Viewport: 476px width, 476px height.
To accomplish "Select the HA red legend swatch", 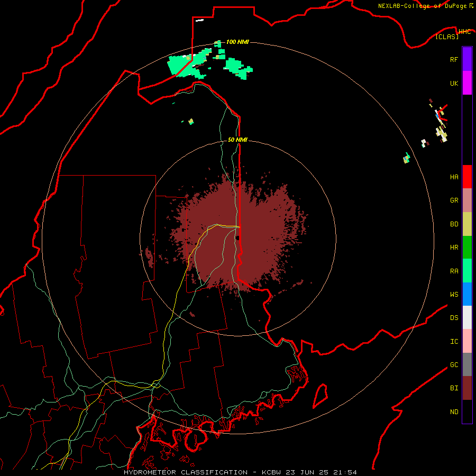I will [x=467, y=177].
